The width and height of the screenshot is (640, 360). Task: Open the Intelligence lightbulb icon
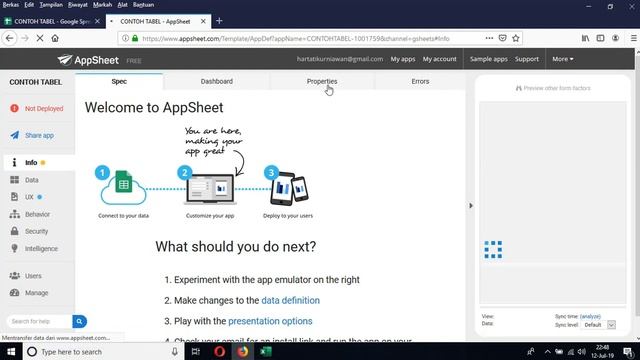point(15,249)
